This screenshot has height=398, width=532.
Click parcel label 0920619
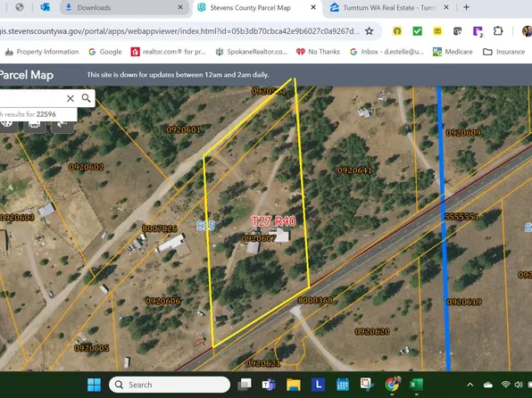coord(464,302)
